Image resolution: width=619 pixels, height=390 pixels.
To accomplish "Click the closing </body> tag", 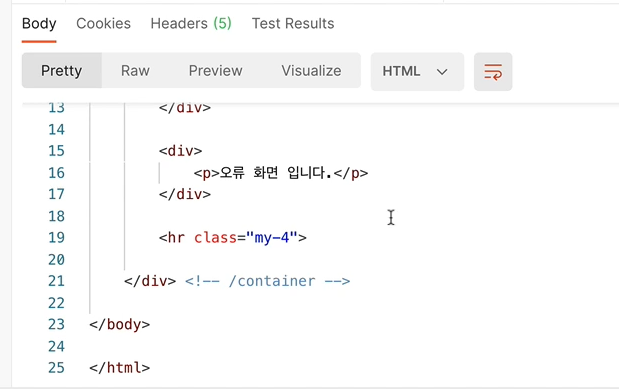I will (x=120, y=324).
